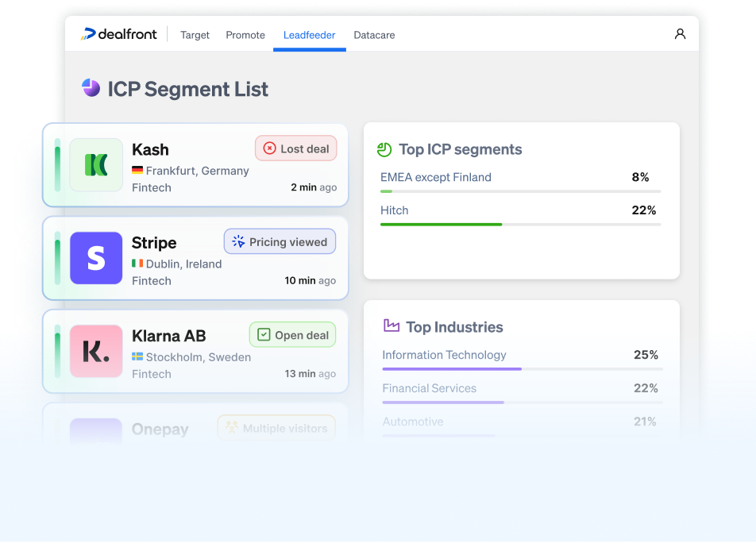
Task: Click the EMEA except Finland progress bar
Action: (521, 191)
